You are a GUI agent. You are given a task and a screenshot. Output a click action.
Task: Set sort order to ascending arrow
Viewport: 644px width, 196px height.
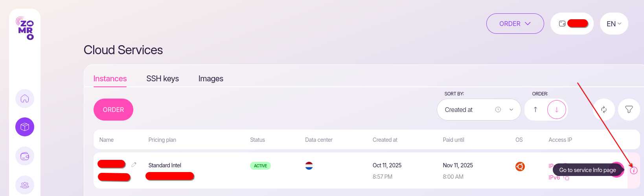coord(535,110)
